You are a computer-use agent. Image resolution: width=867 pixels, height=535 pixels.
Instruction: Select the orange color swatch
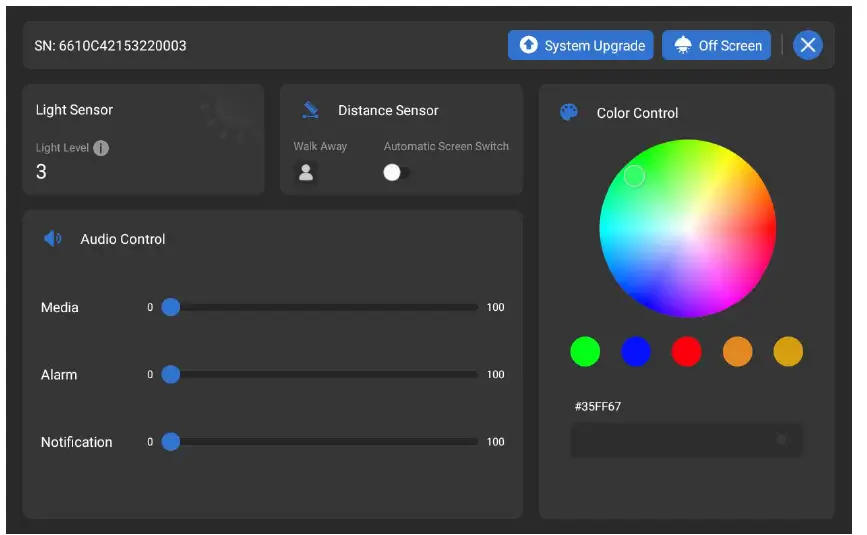[738, 352]
